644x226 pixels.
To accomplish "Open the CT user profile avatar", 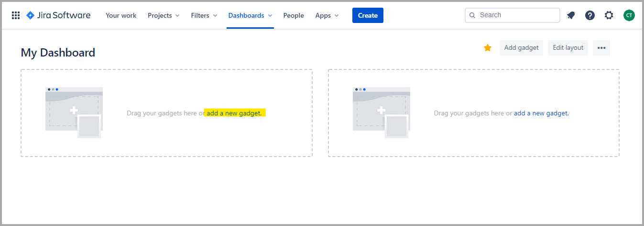I will 629,15.
